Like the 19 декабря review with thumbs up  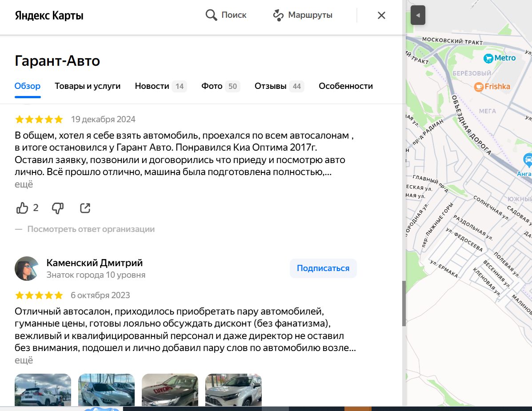(x=22, y=207)
